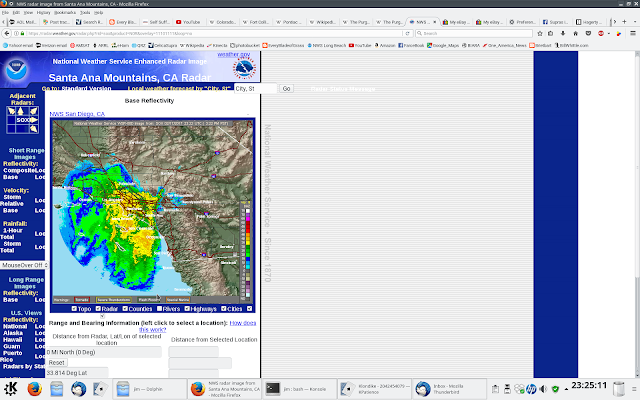Close the active NWS tab

pos(435,22)
